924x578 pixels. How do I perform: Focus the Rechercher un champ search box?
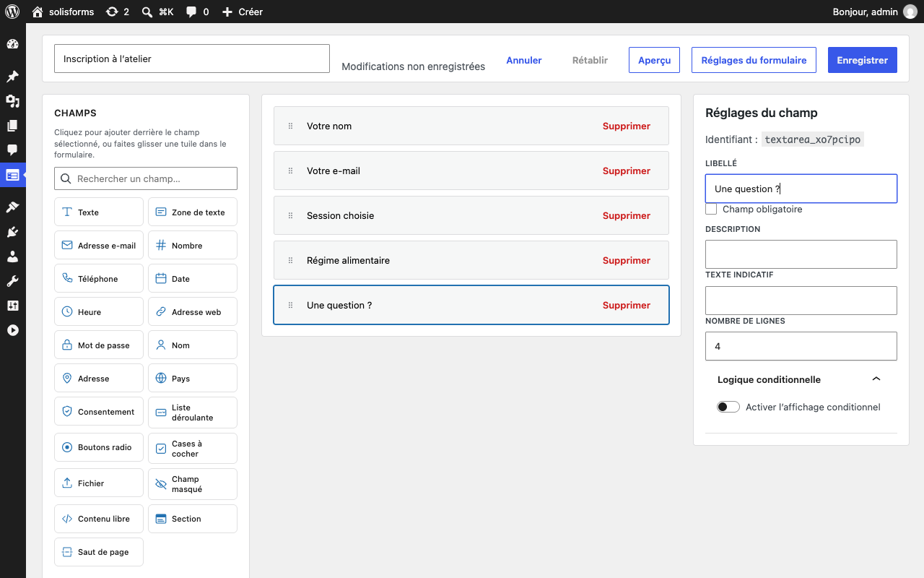coord(146,178)
